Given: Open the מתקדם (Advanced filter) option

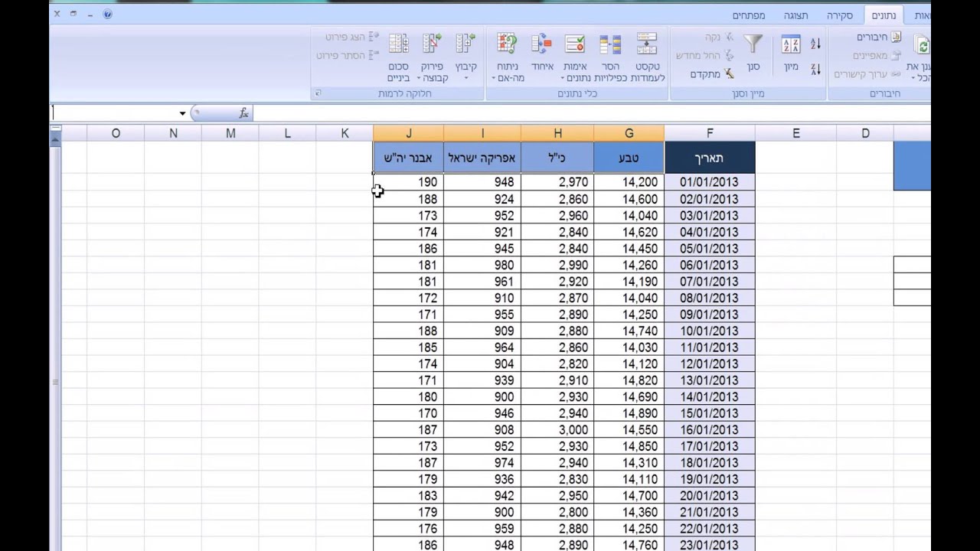Looking at the screenshot, I should (x=712, y=74).
